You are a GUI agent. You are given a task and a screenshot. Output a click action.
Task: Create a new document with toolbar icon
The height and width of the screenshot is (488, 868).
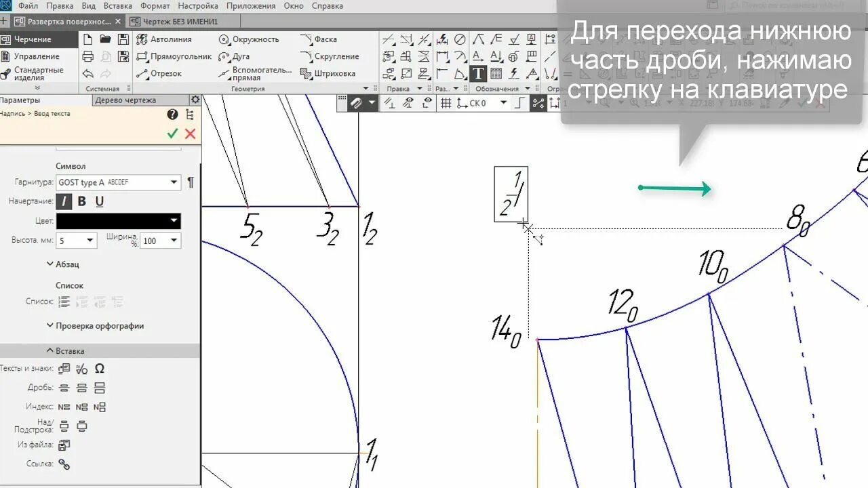click(87, 39)
